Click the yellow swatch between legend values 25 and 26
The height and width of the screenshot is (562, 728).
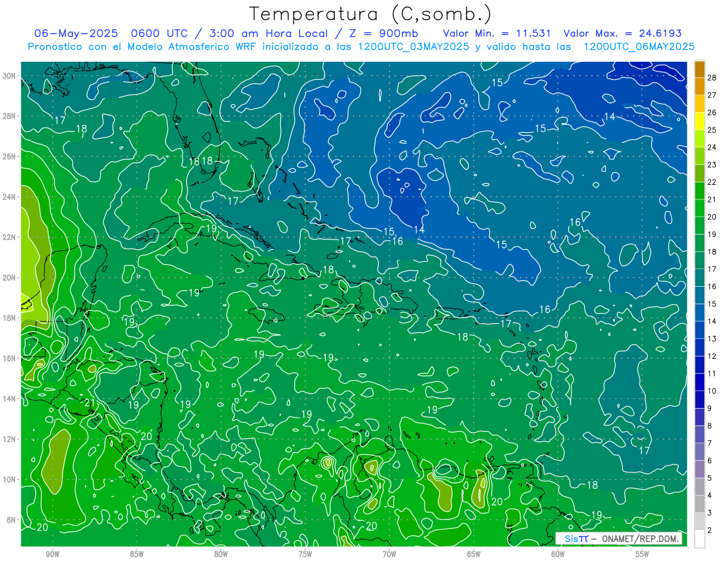coord(699,121)
